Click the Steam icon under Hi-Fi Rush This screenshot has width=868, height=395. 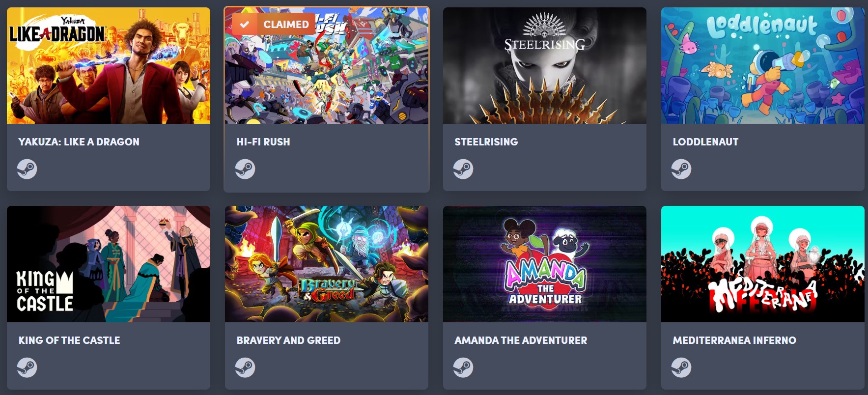(x=245, y=169)
